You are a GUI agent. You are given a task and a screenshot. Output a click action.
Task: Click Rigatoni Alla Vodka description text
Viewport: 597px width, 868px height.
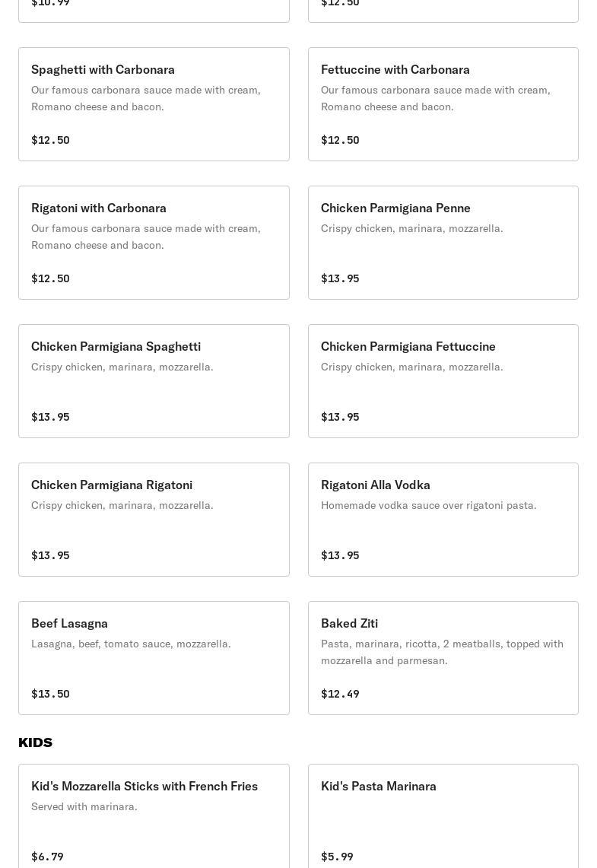428,505
